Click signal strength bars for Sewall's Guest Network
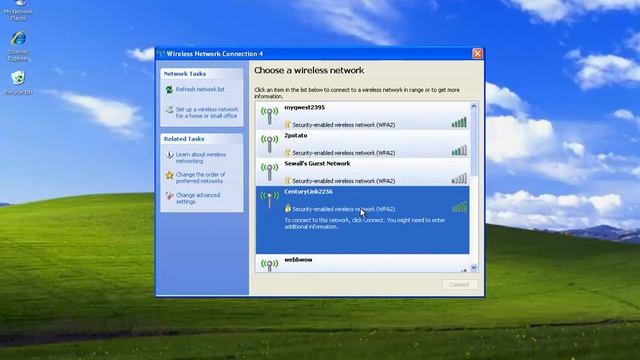640x360 pixels. pos(459,179)
